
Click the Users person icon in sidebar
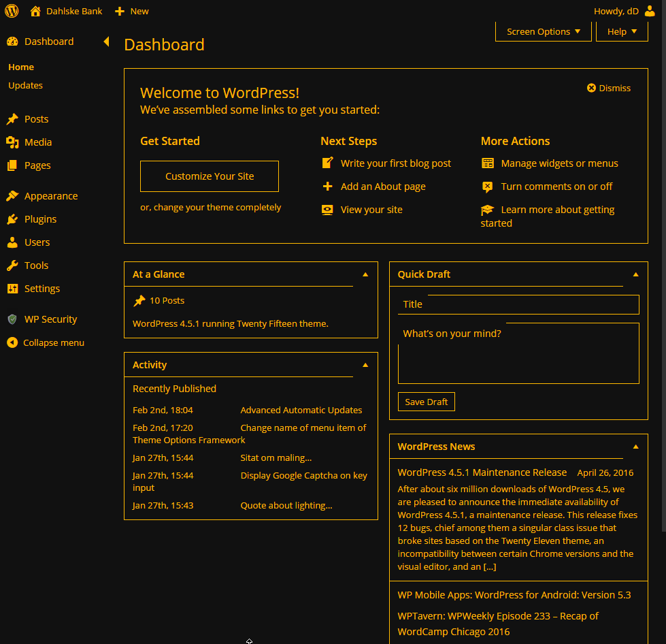(12, 242)
